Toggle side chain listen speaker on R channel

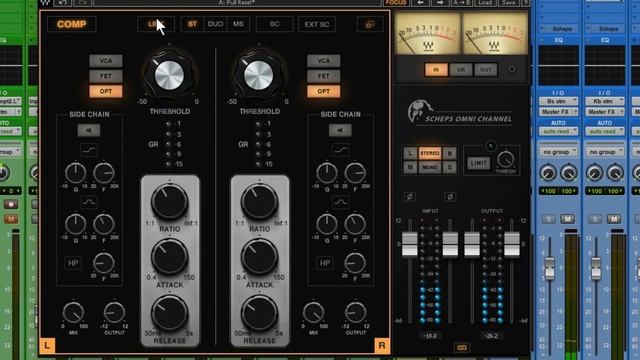(x=340, y=130)
